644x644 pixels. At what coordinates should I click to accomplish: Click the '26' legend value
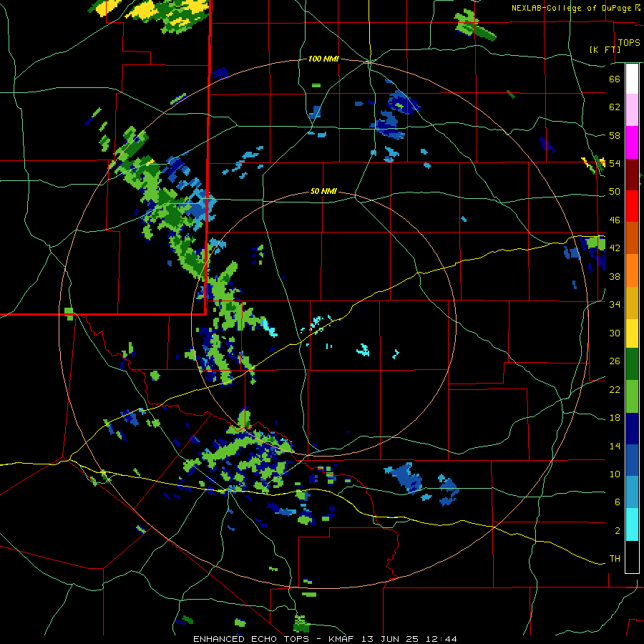615,361
